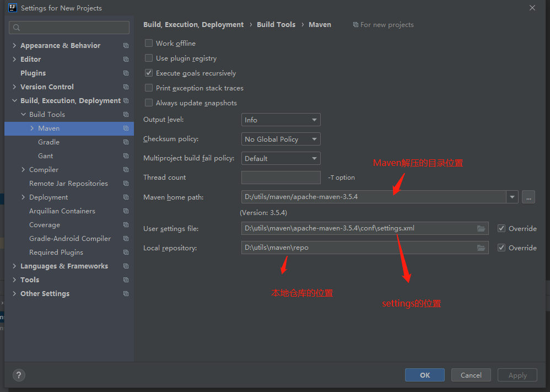Click the Thread count input field
Screen dimensions: 550x392
[281, 178]
